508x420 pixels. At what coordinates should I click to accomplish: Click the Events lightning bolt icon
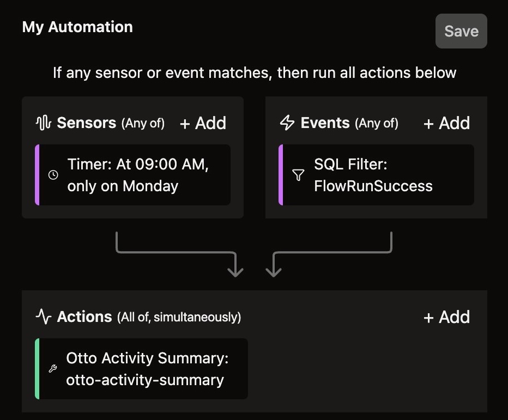tap(287, 123)
